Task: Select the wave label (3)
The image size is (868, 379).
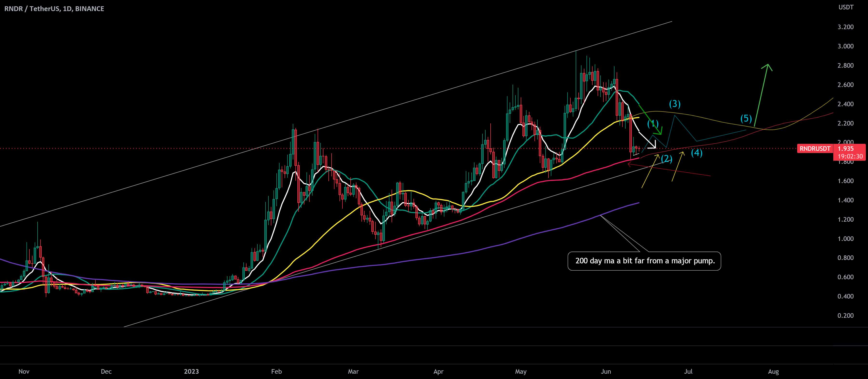Action: point(674,104)
